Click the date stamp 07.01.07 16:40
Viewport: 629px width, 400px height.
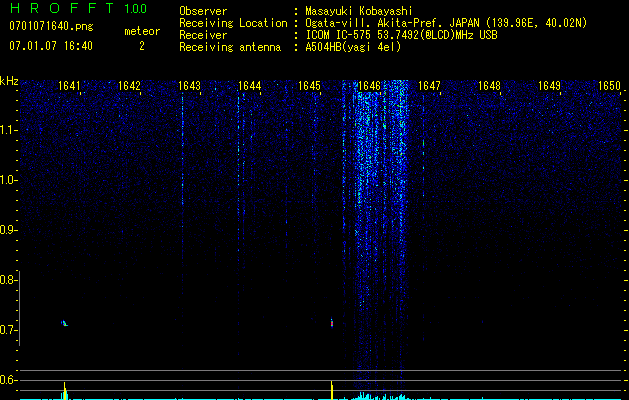(51, 46)
